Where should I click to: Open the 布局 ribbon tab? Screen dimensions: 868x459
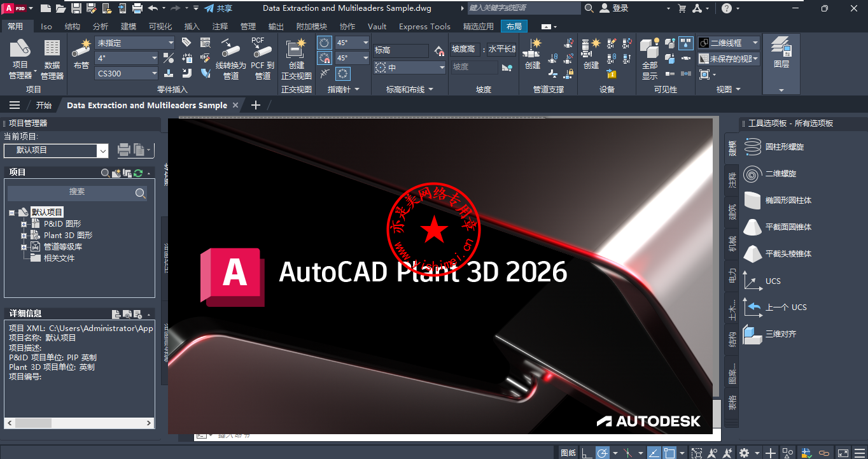click(514, 27)
